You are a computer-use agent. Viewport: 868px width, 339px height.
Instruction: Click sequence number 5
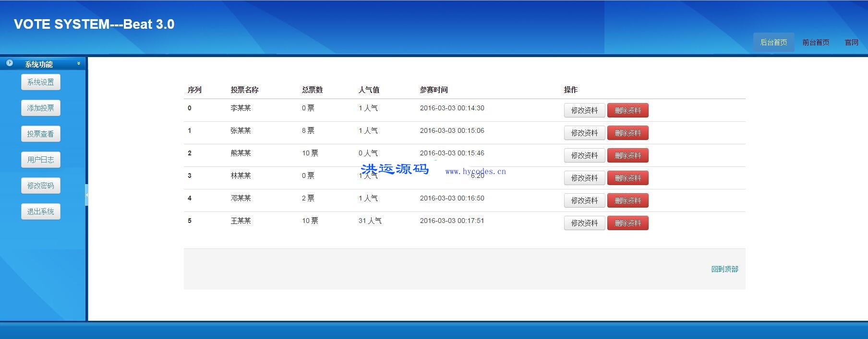pyautogui.click(x=190, y=221)
